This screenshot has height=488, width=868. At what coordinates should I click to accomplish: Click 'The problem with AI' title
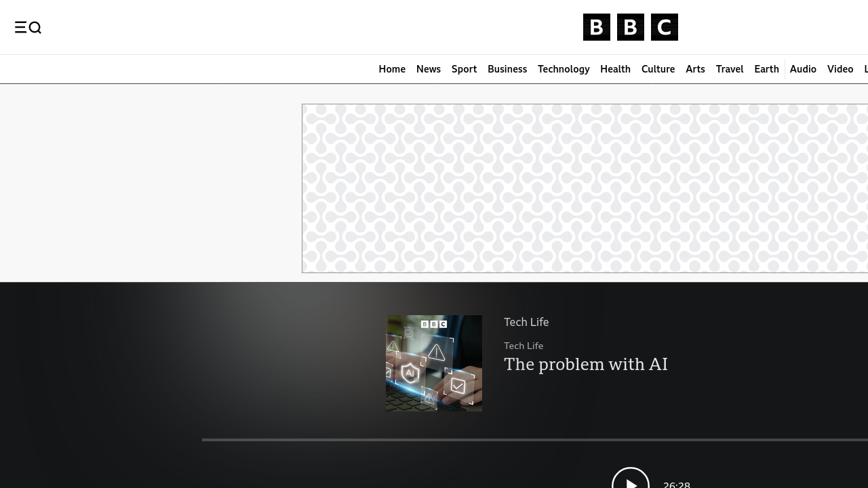pyautogui.click(x=585, y=365)
